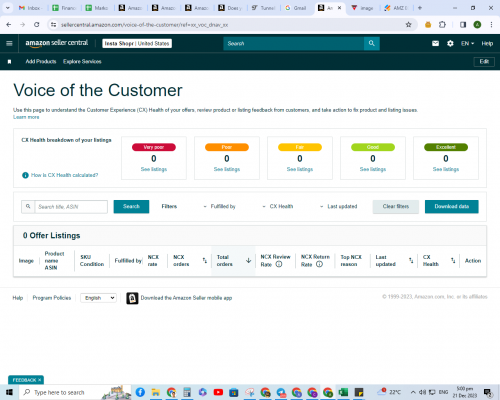Reload the page
The image size is (500, 400).
pyautogui.click(x=37, y=25)
